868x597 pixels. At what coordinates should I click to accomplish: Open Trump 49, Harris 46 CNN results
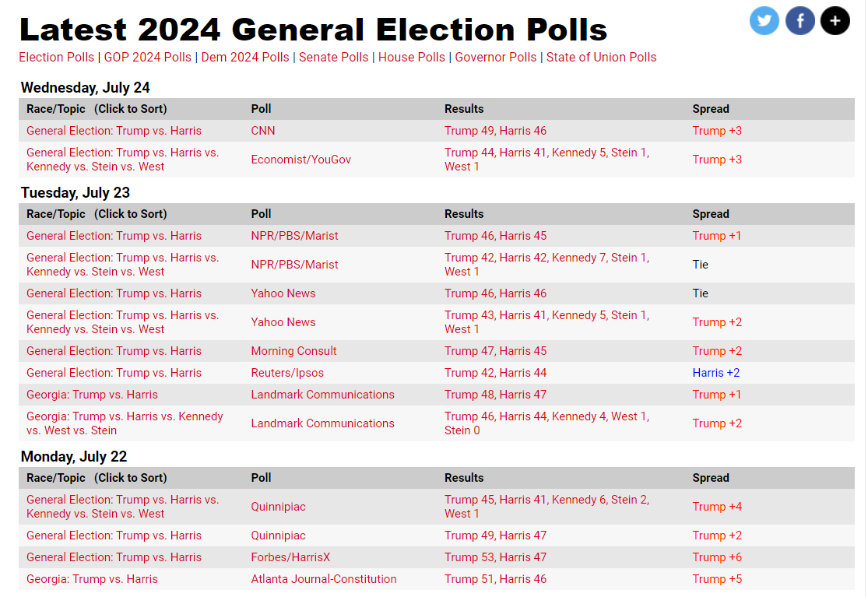[495, 131]
